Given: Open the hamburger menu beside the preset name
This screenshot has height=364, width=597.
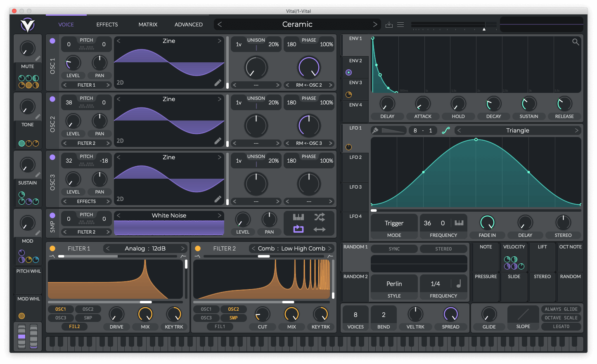Looking at the screenshot, I should tap(400, 25).
